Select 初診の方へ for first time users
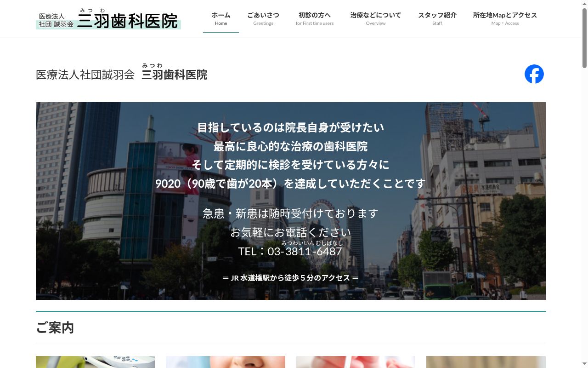This screenshot has height=368, width=588. [315, 18]
